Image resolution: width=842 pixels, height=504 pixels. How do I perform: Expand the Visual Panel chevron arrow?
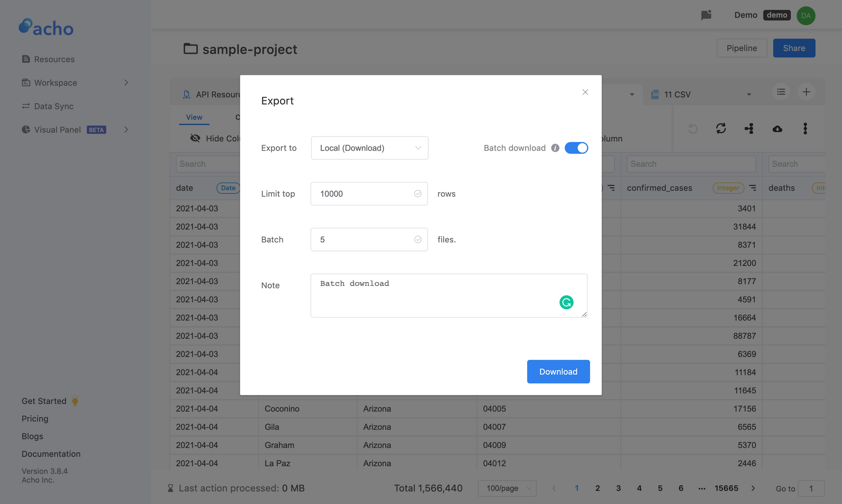(x=126, y=130)
